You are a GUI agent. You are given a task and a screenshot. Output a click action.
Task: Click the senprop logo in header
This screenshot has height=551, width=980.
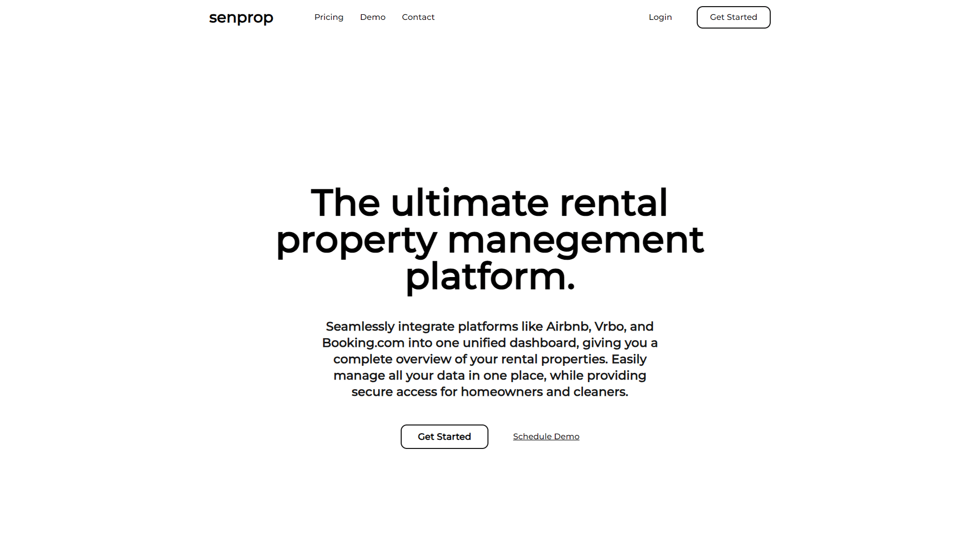point(240,17)
